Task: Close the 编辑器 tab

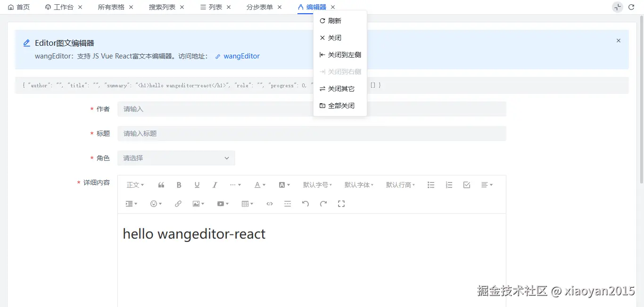Action: (x=333, y=7)
